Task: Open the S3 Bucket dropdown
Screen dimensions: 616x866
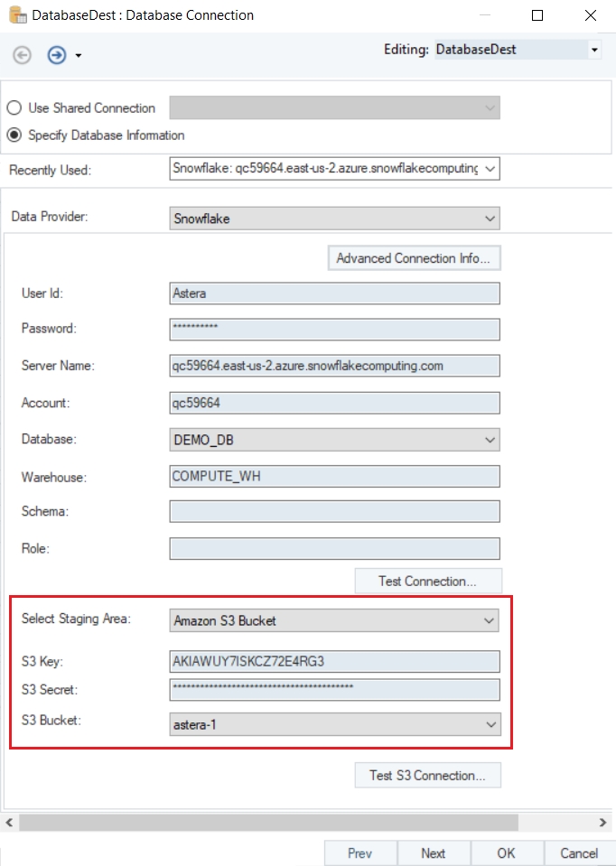Action: [490, 724]
